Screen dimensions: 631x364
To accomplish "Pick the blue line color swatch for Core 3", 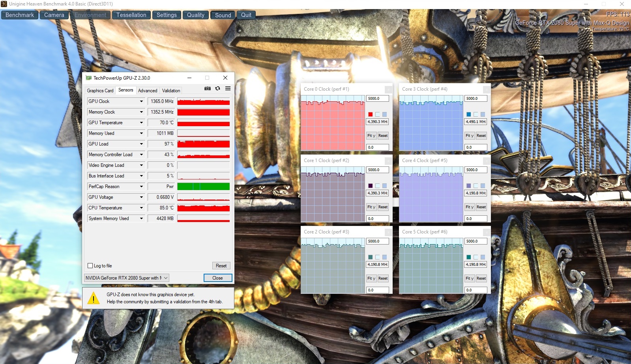I will click(468, 114).
